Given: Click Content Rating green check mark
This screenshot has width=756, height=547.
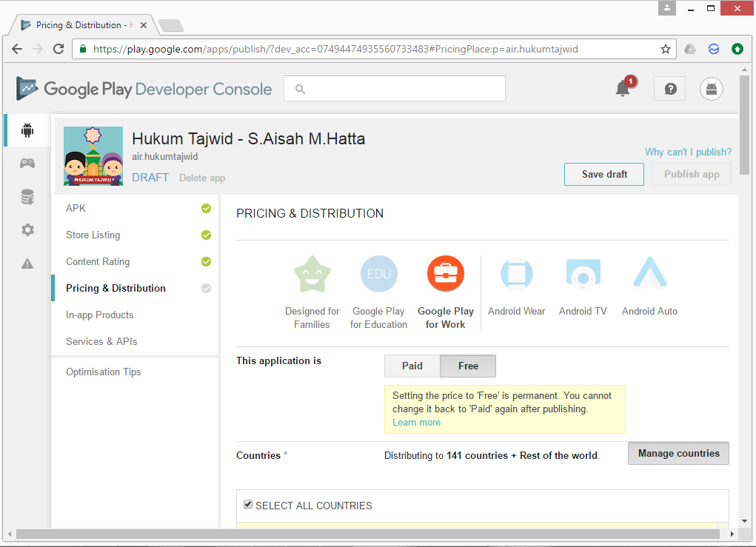Looking at the screenshot, I should [x=206, y=261].
